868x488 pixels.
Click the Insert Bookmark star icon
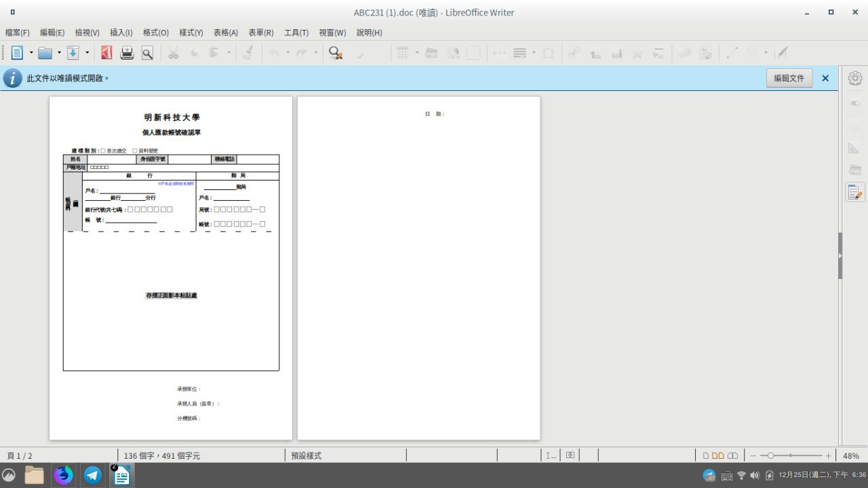coord(637,53)
